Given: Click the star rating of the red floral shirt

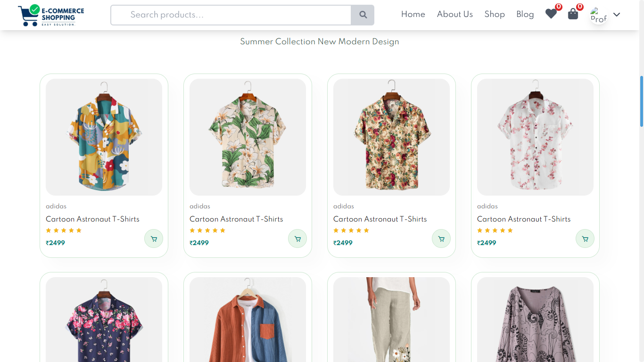Looking at the screenshot, I should click(x=351, y=230).
